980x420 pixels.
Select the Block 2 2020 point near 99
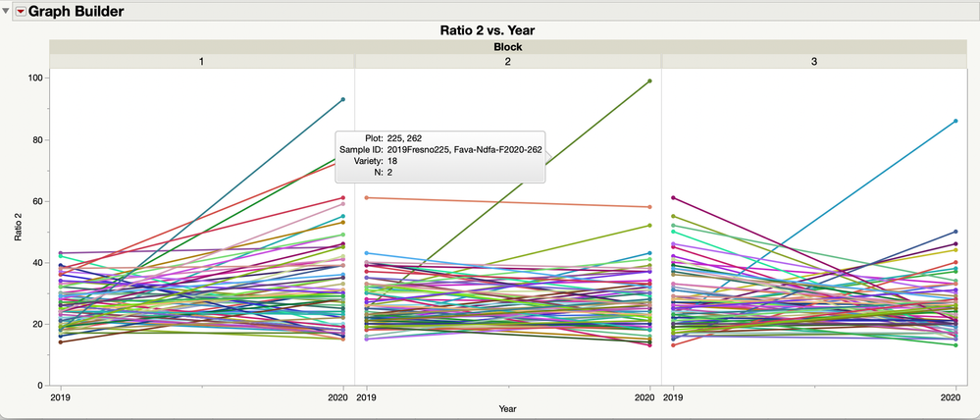(x=650, y=80)
